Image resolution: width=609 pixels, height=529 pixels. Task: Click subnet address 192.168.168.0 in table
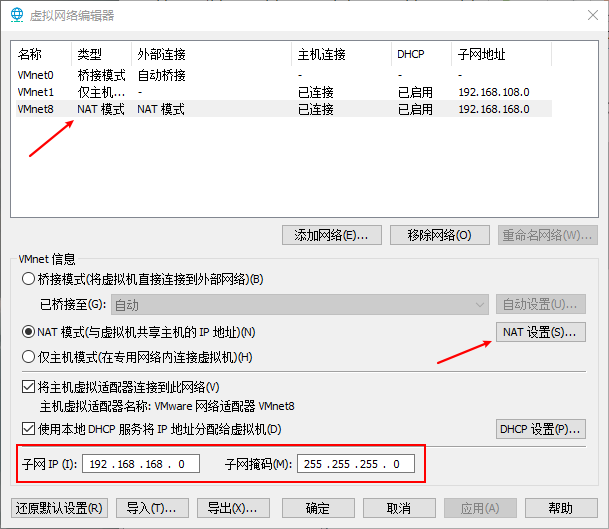(x=494, y=109)
